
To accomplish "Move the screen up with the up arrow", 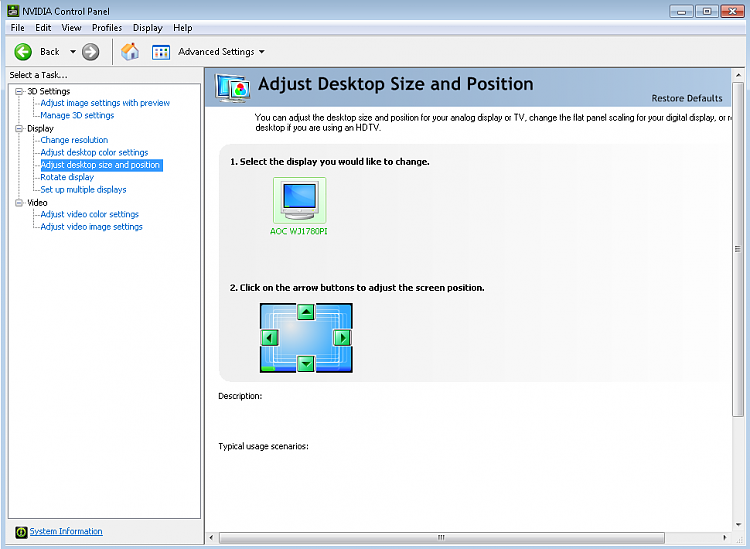I will [x=306, y=312].
